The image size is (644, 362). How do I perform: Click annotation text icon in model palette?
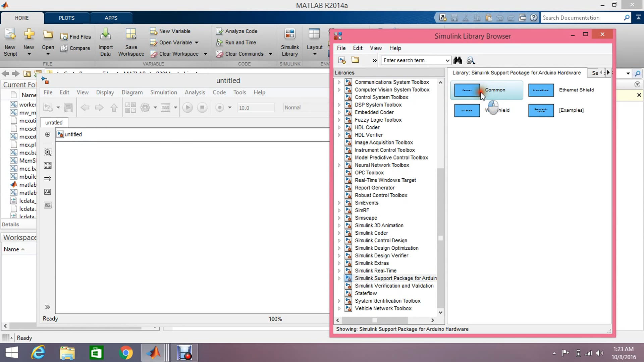click(x=48, y=192)
